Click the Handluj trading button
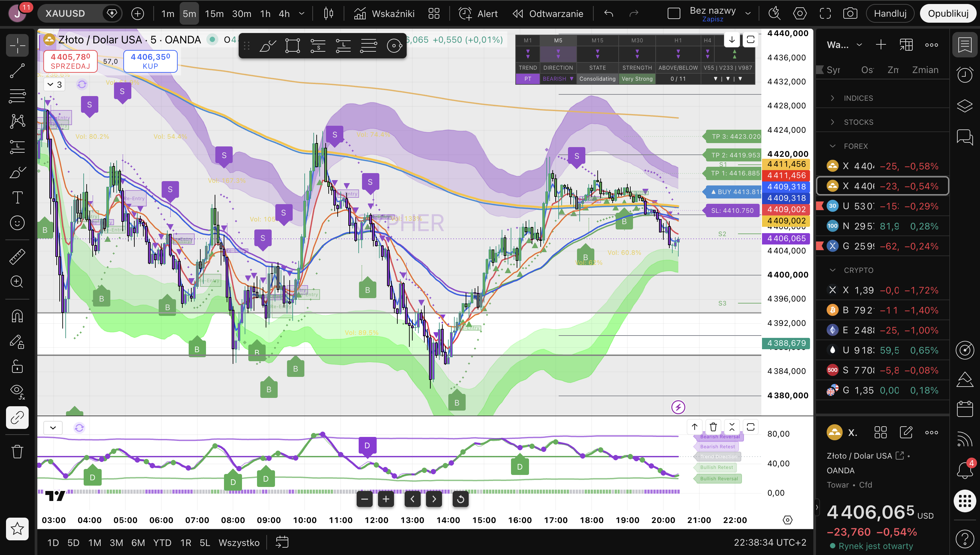Viewport: 980px width, 555px height. point(890,14)
